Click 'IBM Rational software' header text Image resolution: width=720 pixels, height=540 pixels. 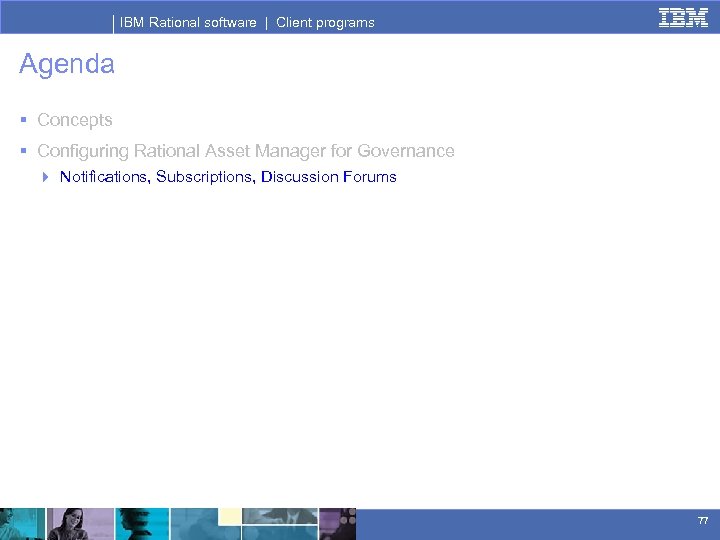point(188,22)
